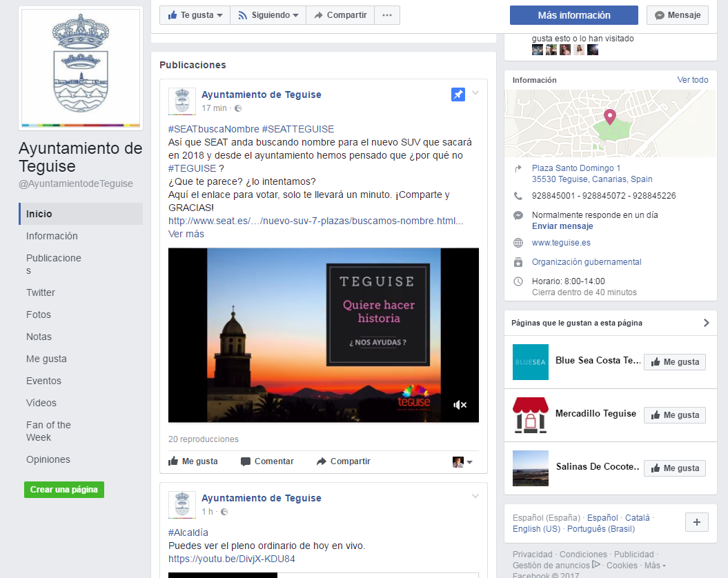This screenshot has width=728, height=578.
Task: Open the Siguiendo dropdown
Action: [x=268, y=15]
